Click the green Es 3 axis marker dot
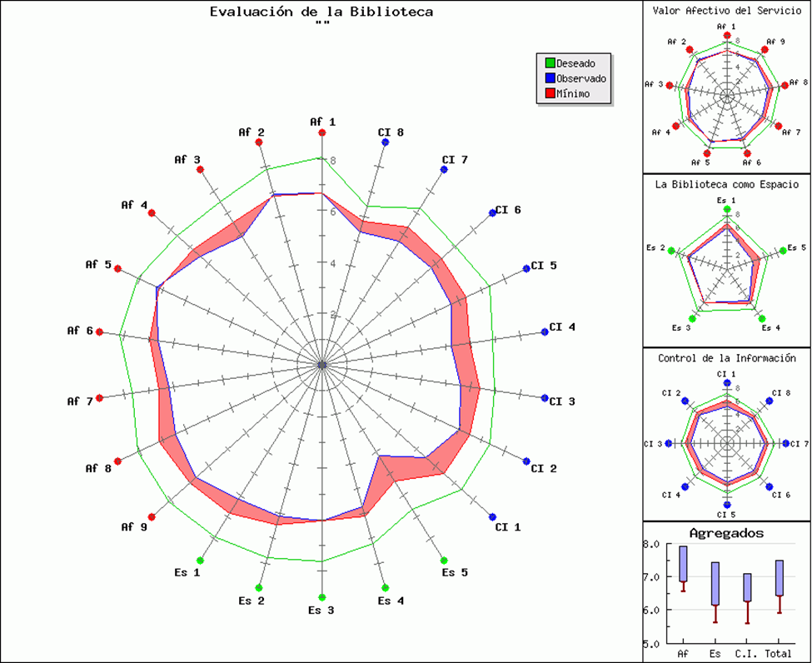This screenshot has width=812, height=663. [x=322, y=597]
